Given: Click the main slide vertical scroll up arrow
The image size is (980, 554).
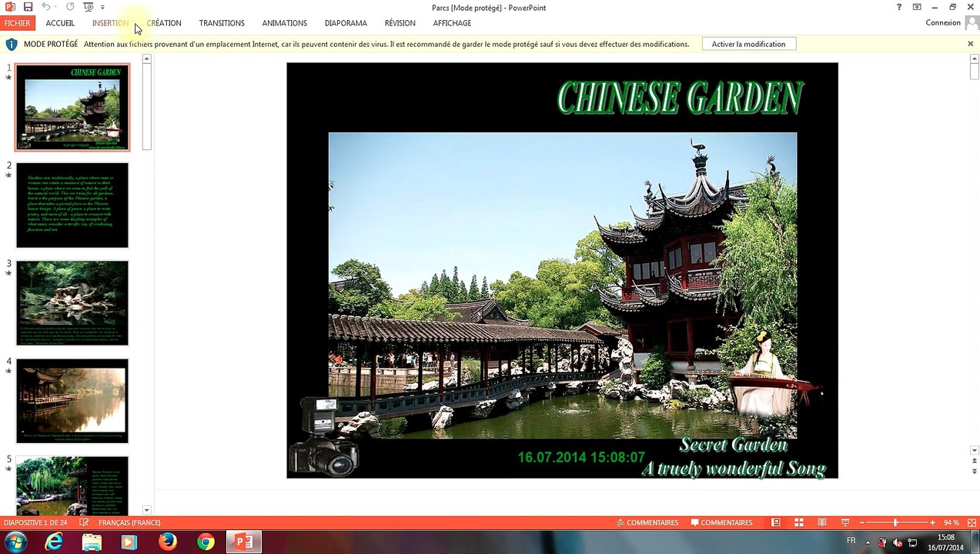Looking at the screenshot, I should (975, 59).
